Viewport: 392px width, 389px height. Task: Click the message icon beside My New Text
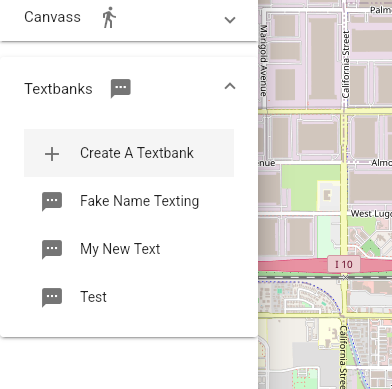click(x=52, y=249)
